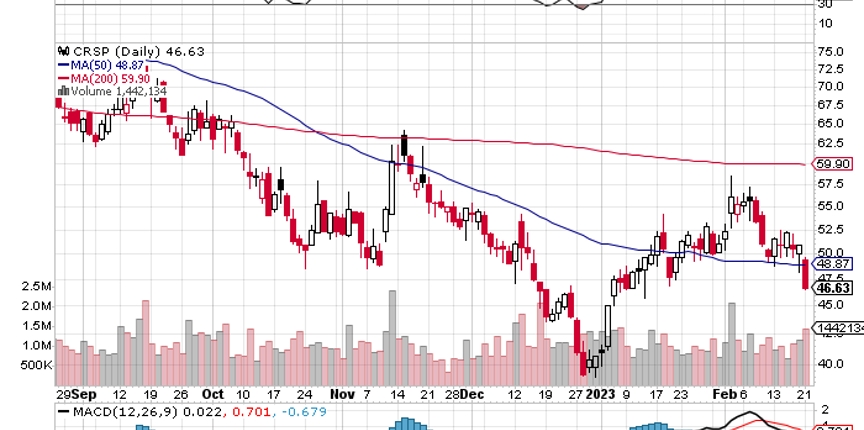This screenshot has height=430, width=864.
Task: Click the red MACD signal value '0.701'
Action: [x=251, y=412]
